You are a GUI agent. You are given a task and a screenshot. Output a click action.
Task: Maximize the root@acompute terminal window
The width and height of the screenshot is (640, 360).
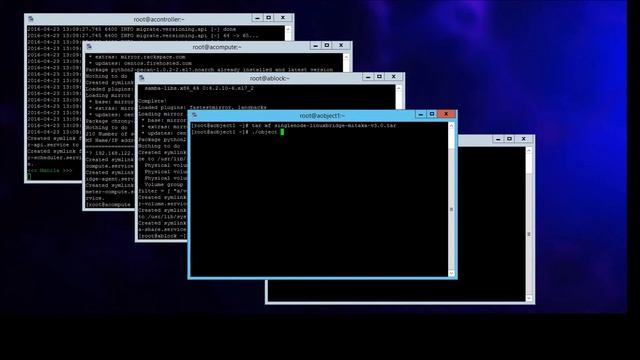click(x=327, y=46)
